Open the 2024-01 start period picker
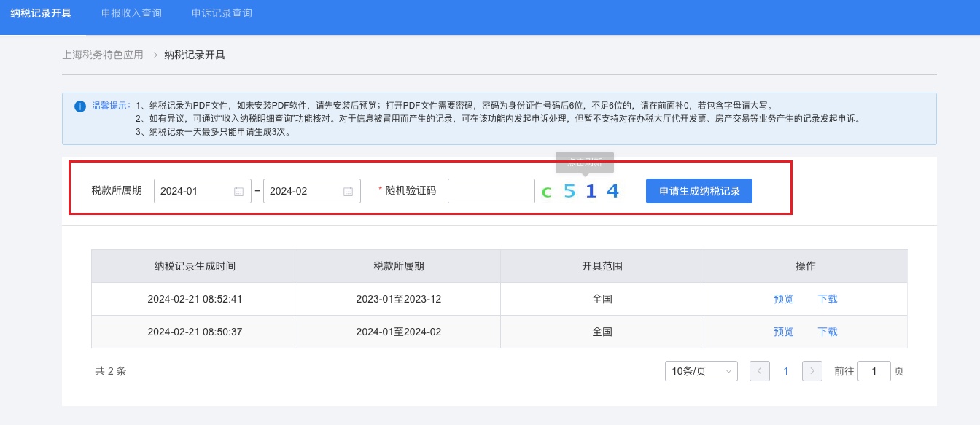 click(194, 192)
